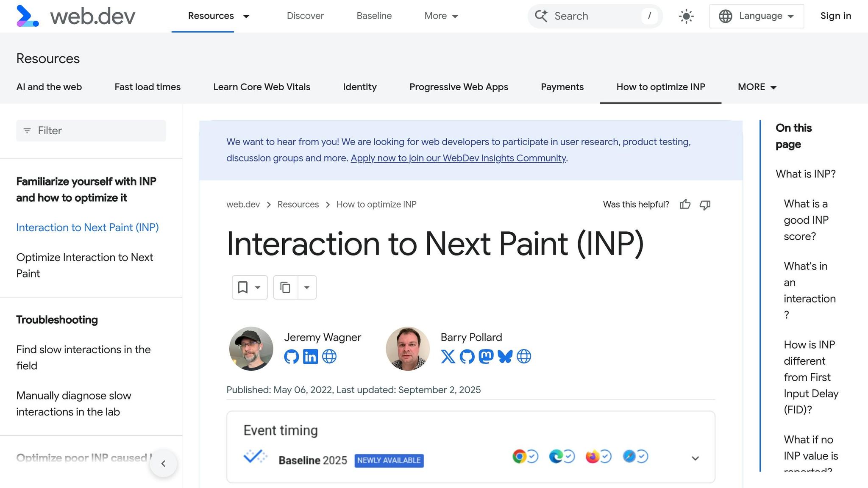The image size is (868, 488).
Task: Switch to Progressive Web Apps tab
Action: point(459,87)
